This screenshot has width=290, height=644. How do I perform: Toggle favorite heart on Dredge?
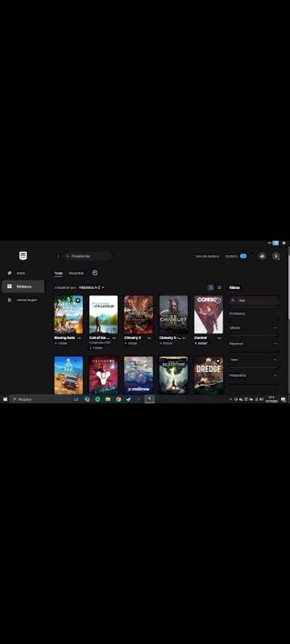point(218,361)
